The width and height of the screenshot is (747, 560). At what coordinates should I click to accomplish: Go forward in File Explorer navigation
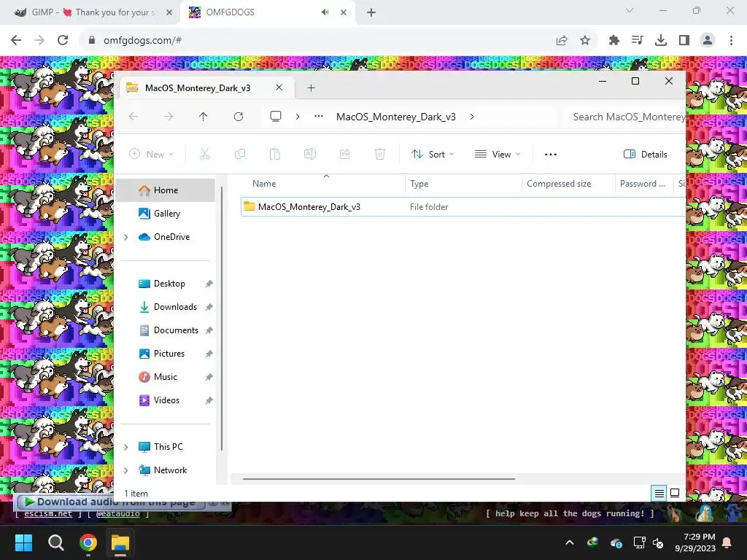[x=169, y=117]
